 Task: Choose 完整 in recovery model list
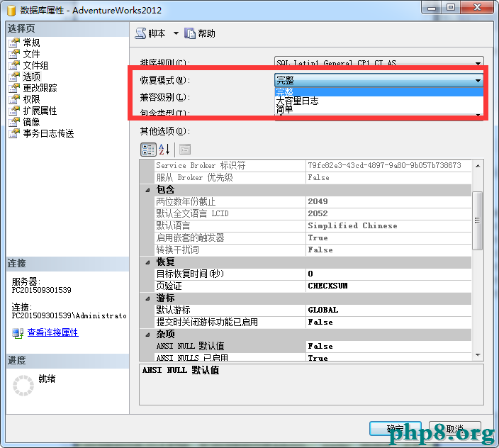click(379, 92)
